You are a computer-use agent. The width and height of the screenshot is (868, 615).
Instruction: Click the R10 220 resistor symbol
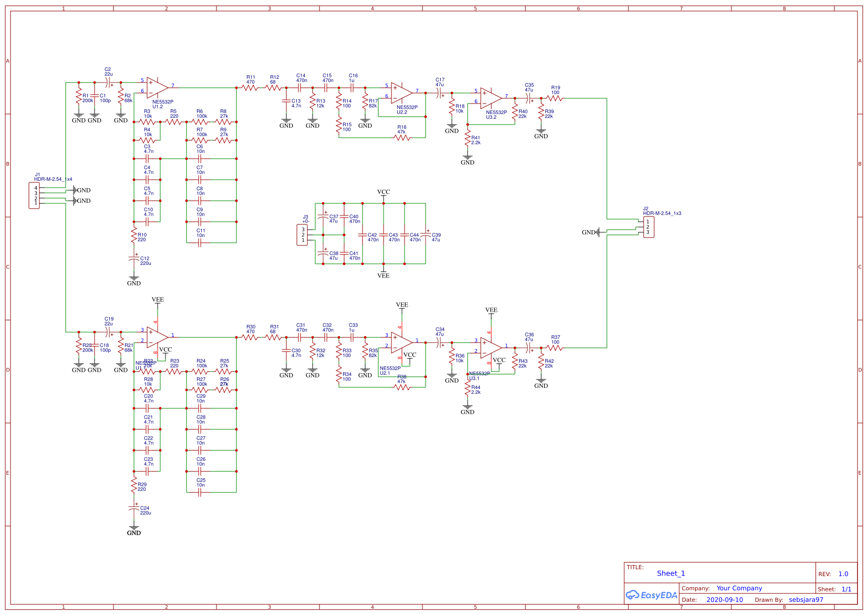(134, 237)
